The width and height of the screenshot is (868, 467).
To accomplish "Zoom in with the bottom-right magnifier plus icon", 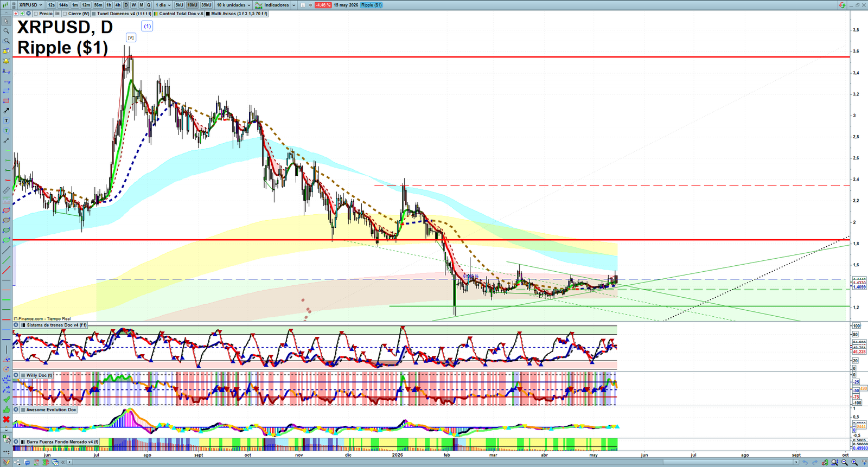I will pos(854,462).
